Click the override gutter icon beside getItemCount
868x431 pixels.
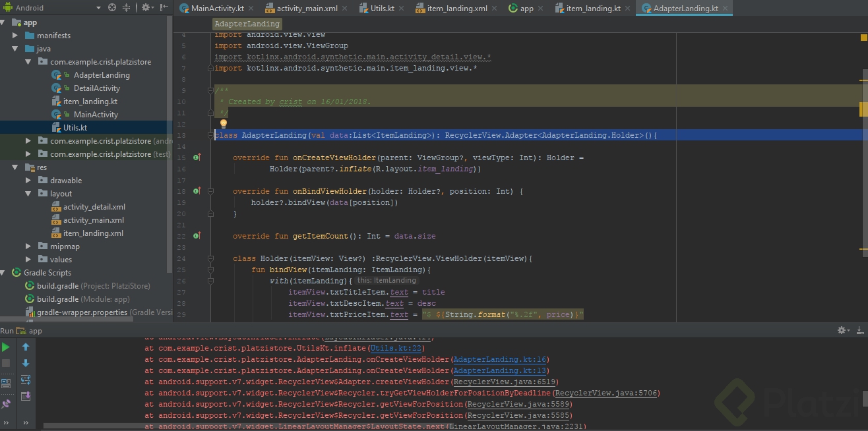coord(197,236)
